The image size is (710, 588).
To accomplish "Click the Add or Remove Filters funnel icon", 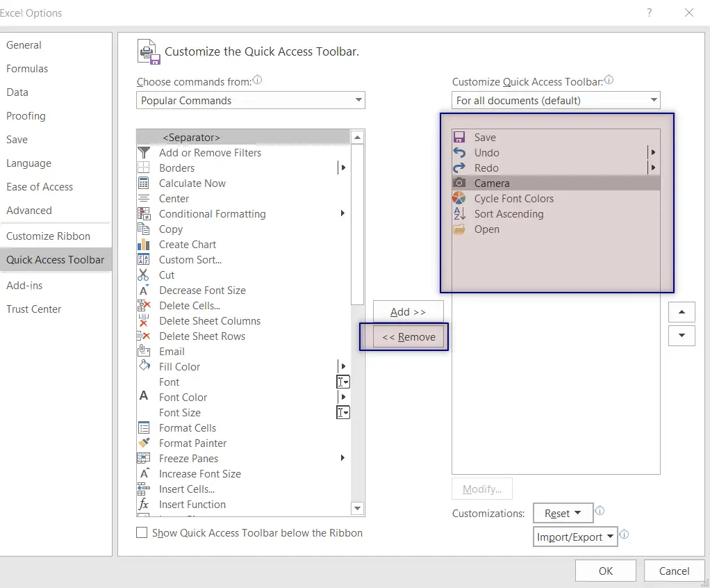I will pos(144,153).
